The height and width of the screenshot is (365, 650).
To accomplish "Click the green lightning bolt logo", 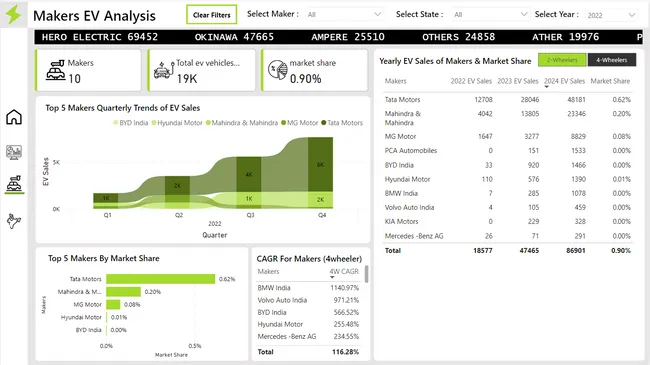I will (x=13, y=15).
